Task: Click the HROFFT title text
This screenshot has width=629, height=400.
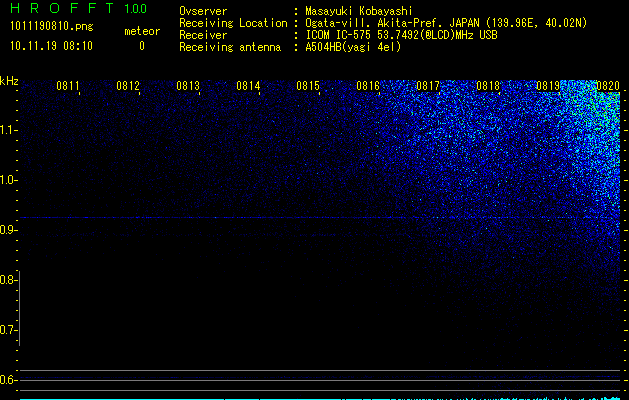Action: coord(62,8)
